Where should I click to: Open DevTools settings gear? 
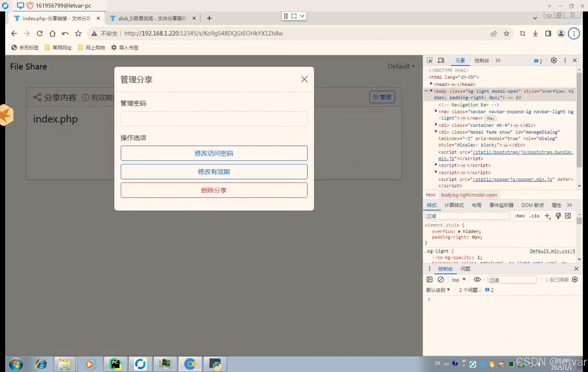pyautogui.click(x=554, y=60)
